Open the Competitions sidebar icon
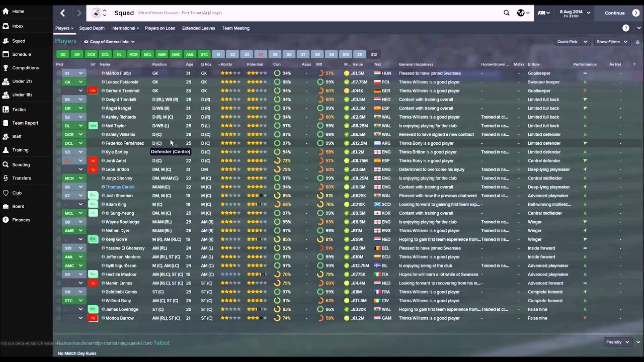Screen dimensions: 644x362 (6, 68)
